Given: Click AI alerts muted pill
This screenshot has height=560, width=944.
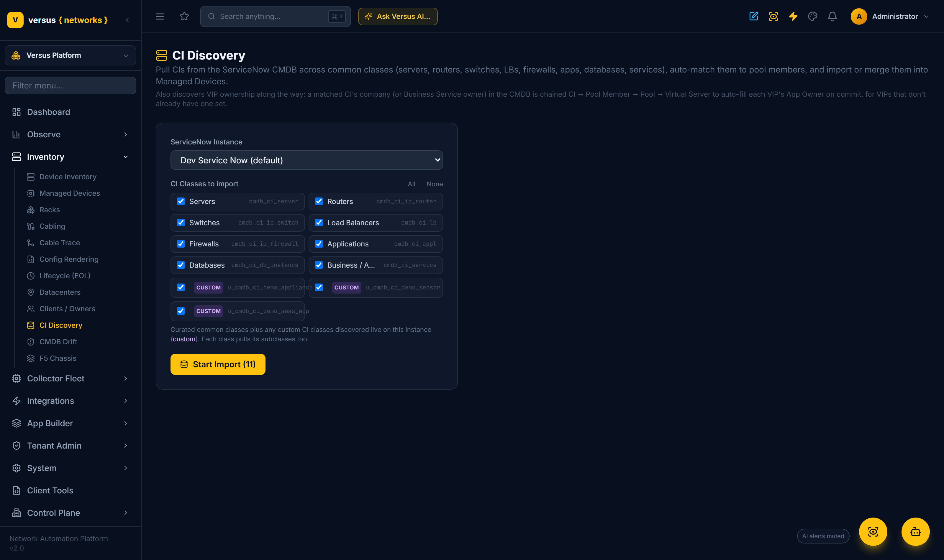Looking at the screenshot, I should coord(823,536).
